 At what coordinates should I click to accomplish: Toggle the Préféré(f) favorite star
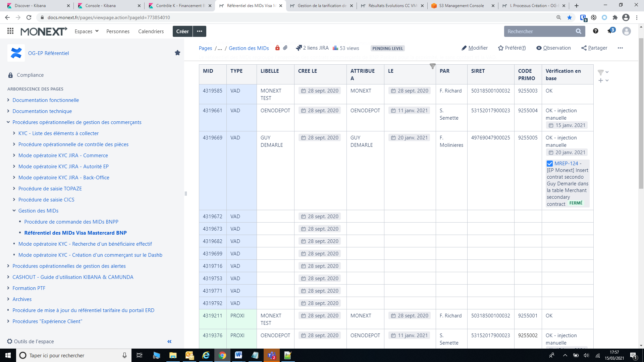[x=512, y=48]
